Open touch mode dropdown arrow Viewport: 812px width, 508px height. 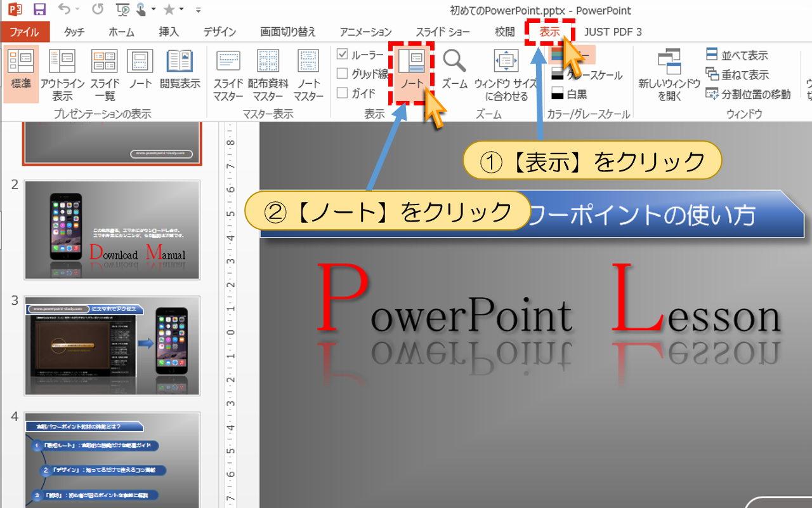click(154, 10)
